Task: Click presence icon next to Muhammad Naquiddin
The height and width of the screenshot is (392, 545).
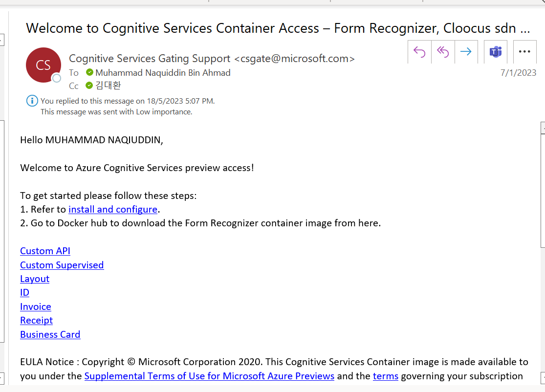Action: point(89,72)
